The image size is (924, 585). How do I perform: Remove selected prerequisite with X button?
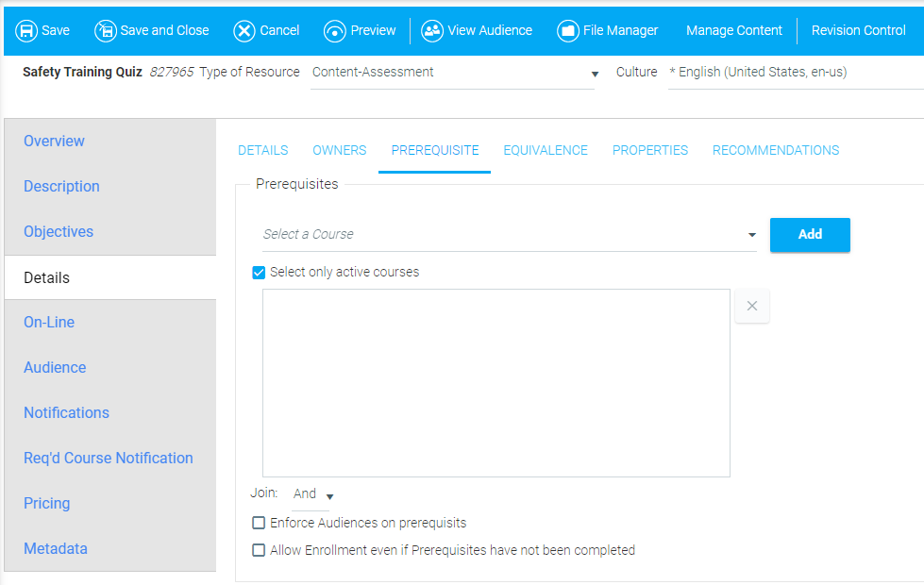click(x=752, y=306)
